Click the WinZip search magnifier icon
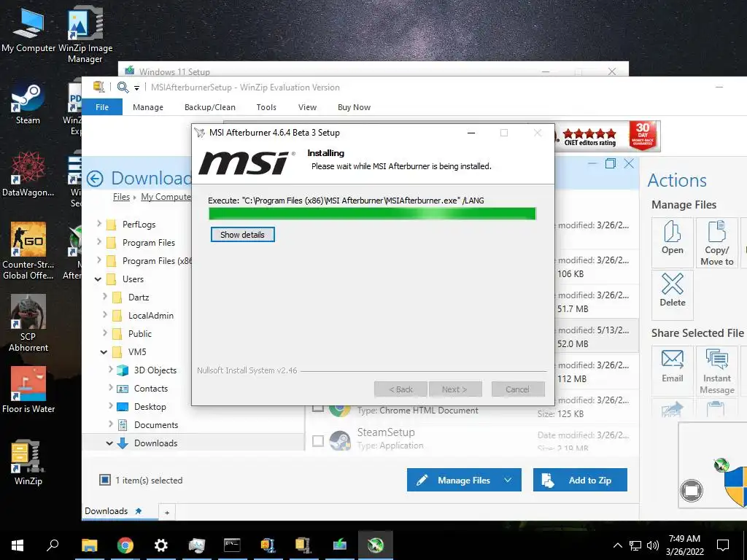 pyautogui.click(x=123, y=87)
